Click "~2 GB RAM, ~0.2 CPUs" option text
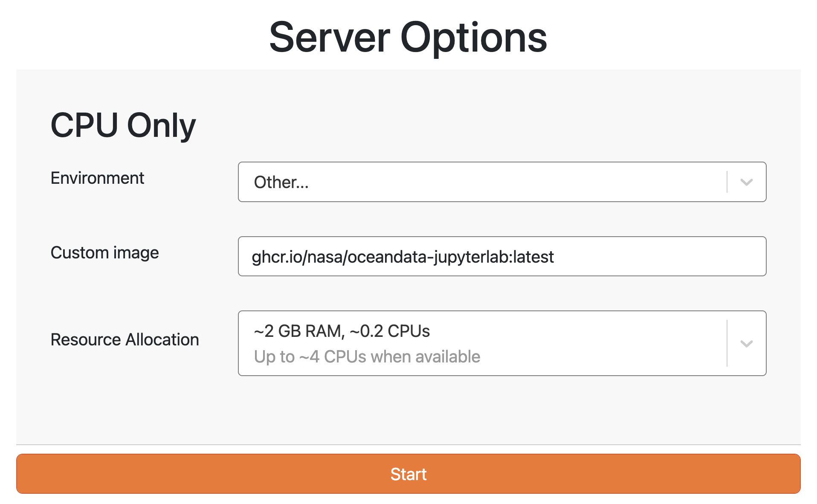This screenshot has width=817, height=504. (342, 331)
